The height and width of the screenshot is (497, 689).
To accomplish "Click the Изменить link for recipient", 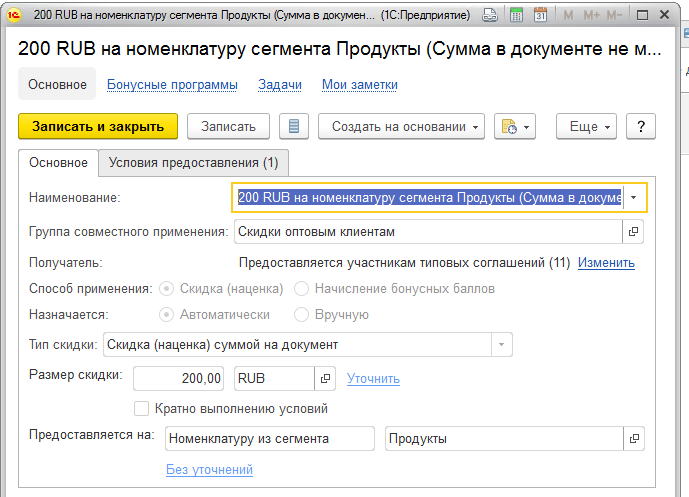I will (x=606, y=263).
